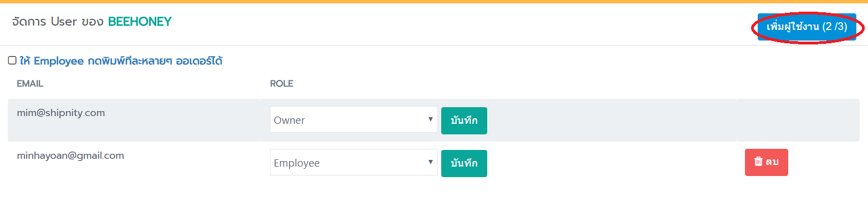
Task: Click the BEEHONEY shop name
Action: pyautogui.click(x=140, y=22)
